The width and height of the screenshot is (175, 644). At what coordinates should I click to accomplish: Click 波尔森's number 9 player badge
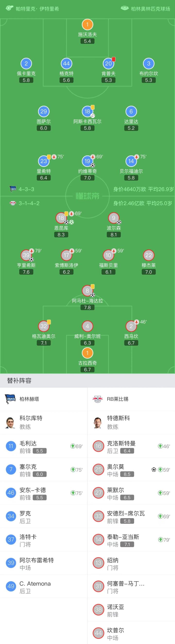tap(114, 218)
